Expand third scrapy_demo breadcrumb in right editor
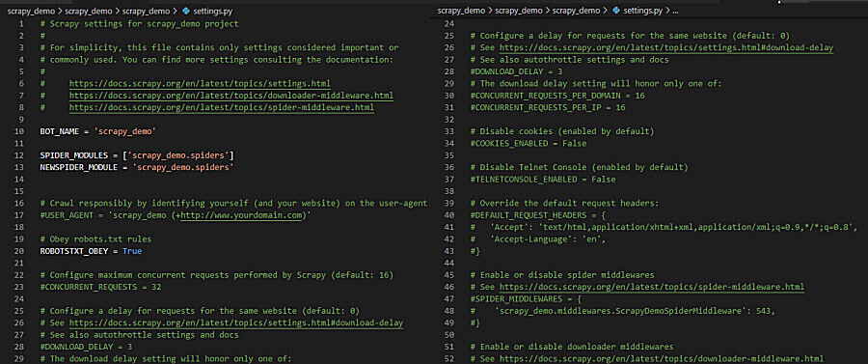 tap(578, 11)
